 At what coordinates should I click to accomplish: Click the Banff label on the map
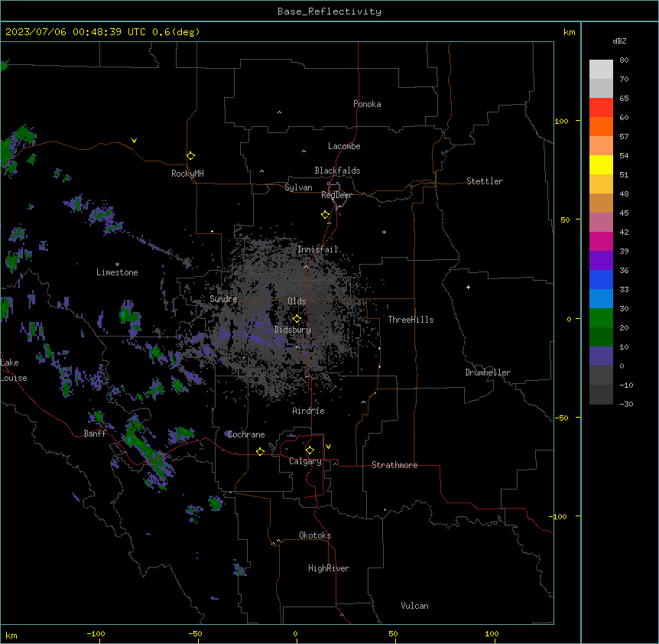[x=95, y=434]
